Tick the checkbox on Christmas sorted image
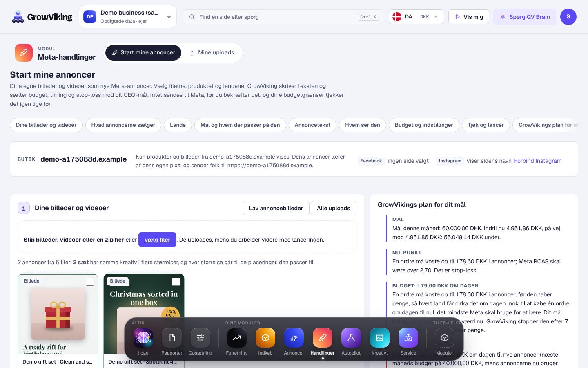This screenshot has width=588, height=368. coord(176,282)
